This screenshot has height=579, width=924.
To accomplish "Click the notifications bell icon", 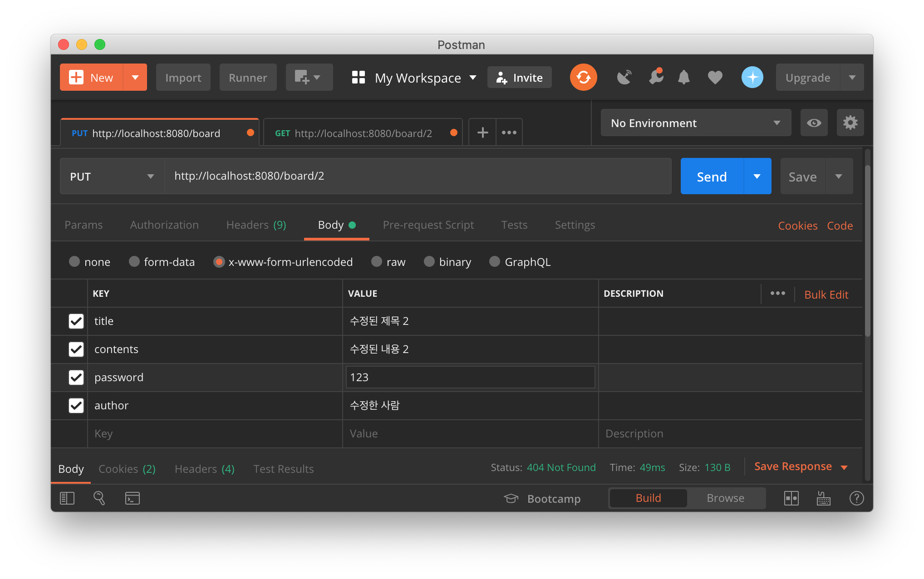I will click(x=683, y=78).
